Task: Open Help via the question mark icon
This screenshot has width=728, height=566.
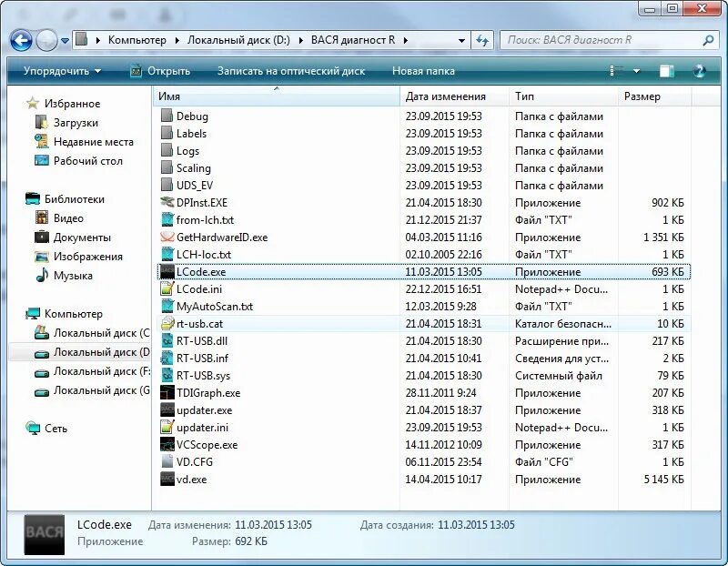Action: click(x=699, y=71)
